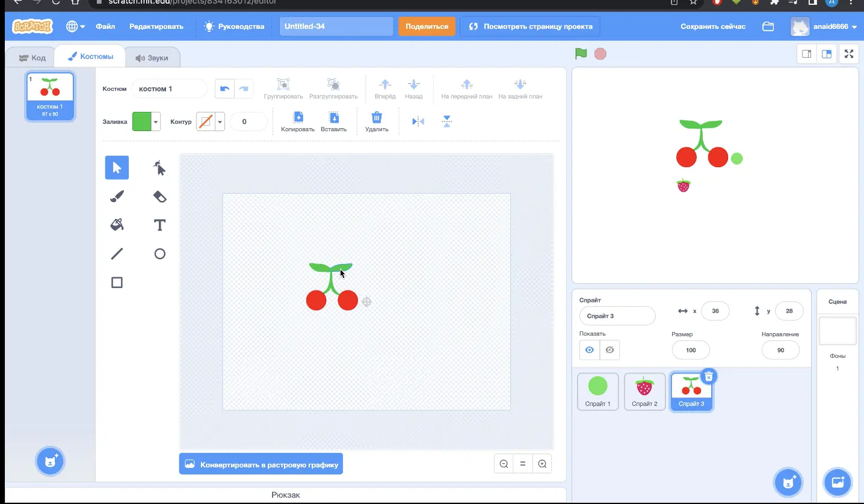
Task: Select the Circle tool
Action: coord(159,254)
